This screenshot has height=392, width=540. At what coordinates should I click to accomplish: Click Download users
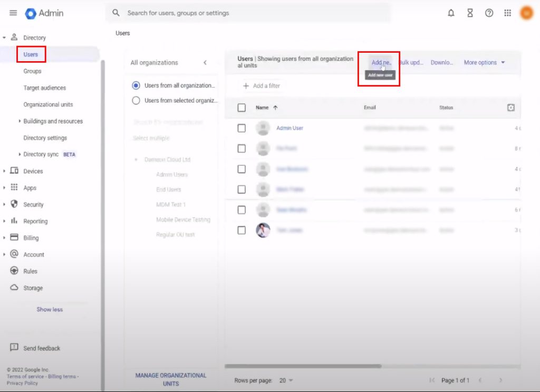(x=442, y=62)
